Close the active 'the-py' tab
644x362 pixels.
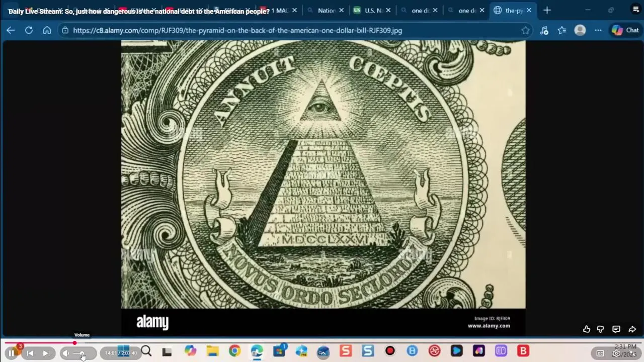click(529, 10)
